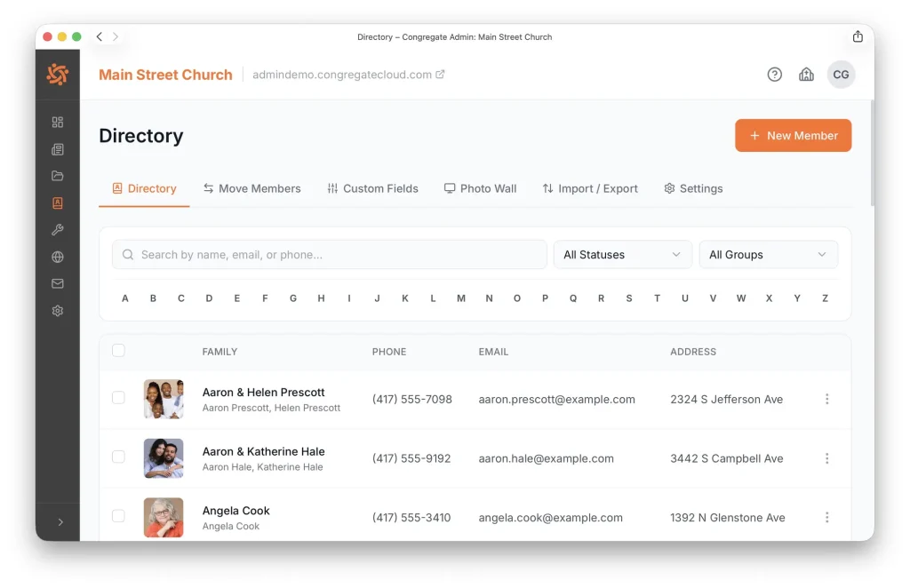Screen dimensions: 910x588
Task: Switch to the Import / Export tab
Action: [590, 188]
